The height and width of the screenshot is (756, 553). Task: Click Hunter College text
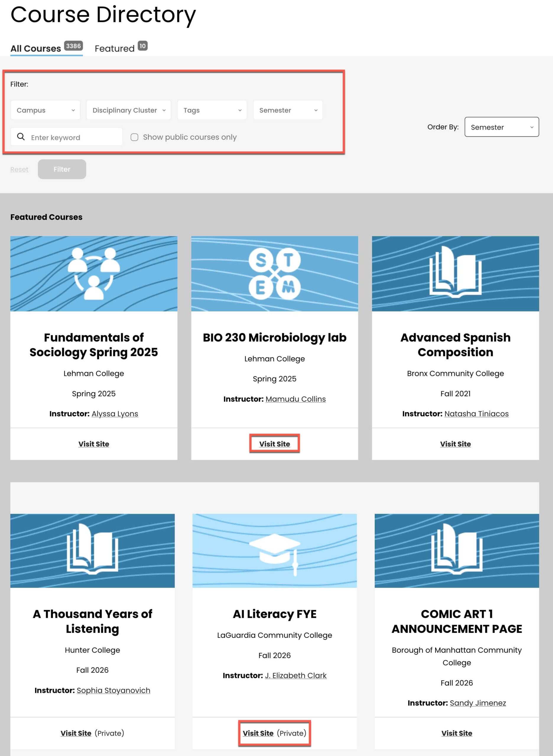point(93,650)
